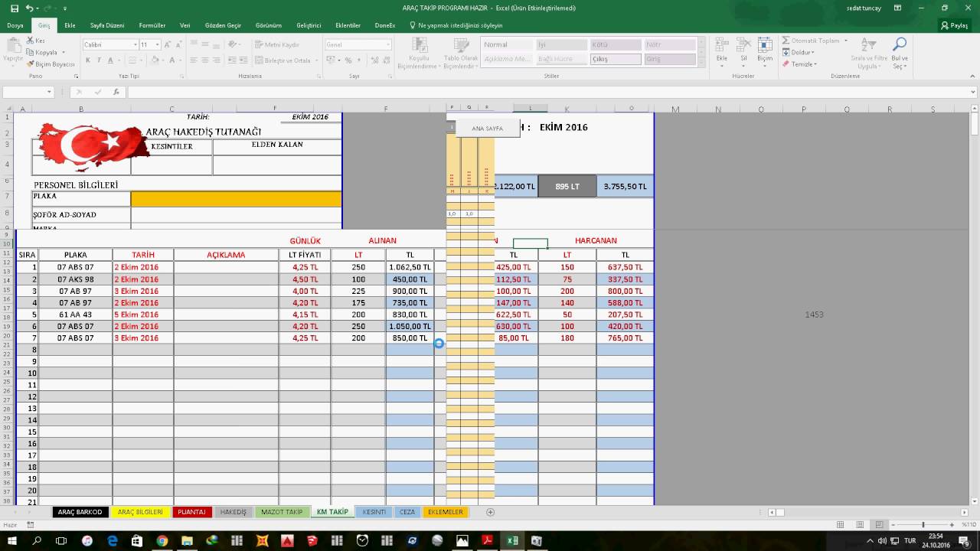Toggle italic T formatting

coord(99,60)
